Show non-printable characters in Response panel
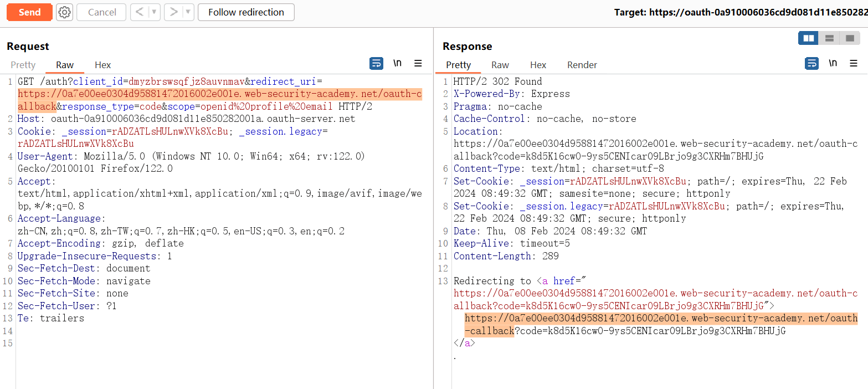The image size is (868, 389). click(833, 63)
